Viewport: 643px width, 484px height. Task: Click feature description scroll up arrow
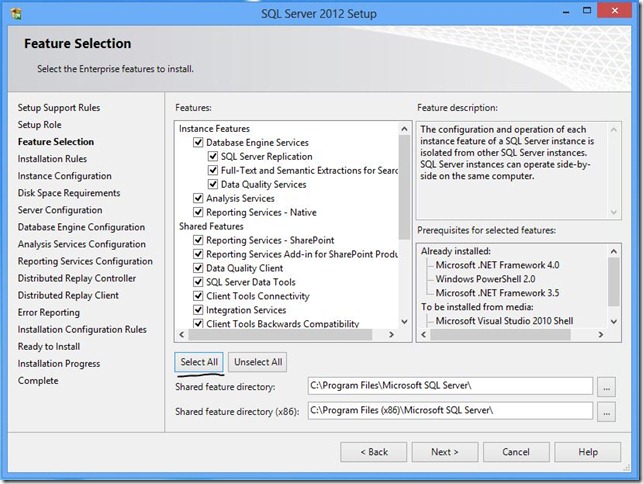click(613, 130)
